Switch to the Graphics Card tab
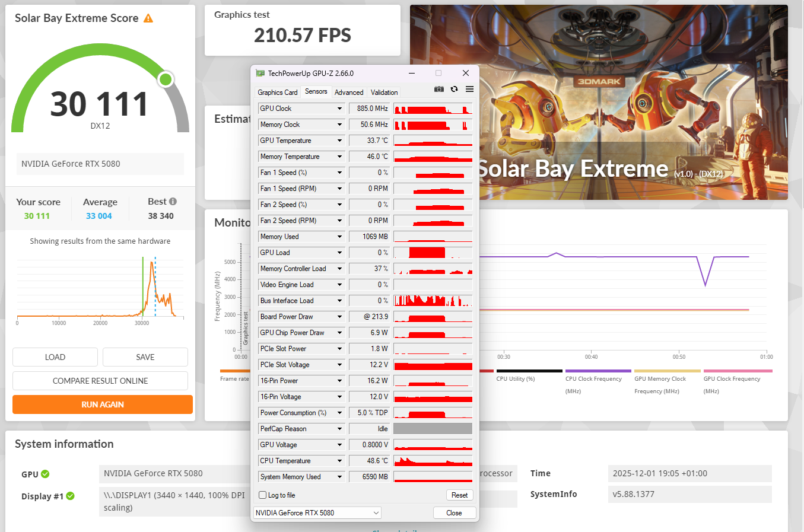The height and width of the screenshot is (532, 804). 277,93
